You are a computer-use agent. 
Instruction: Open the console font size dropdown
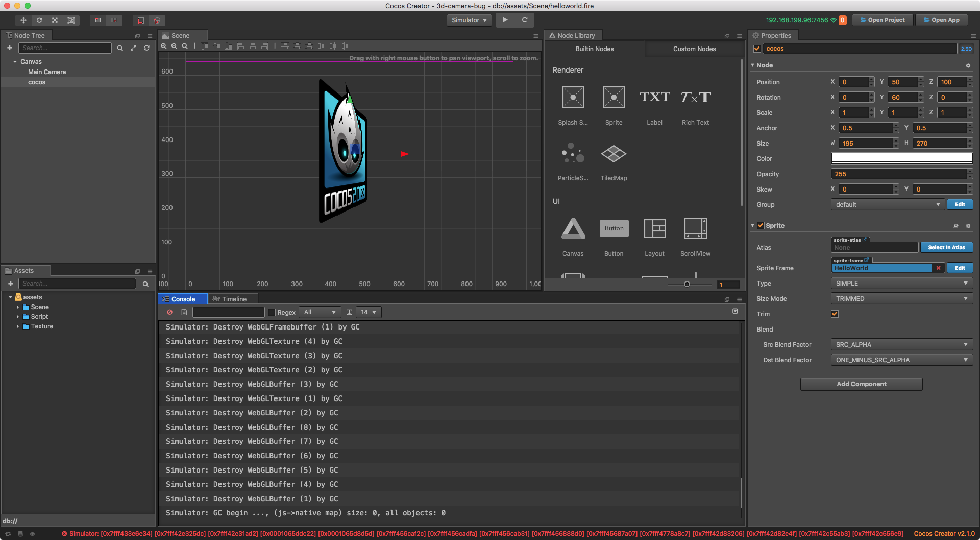369,312
